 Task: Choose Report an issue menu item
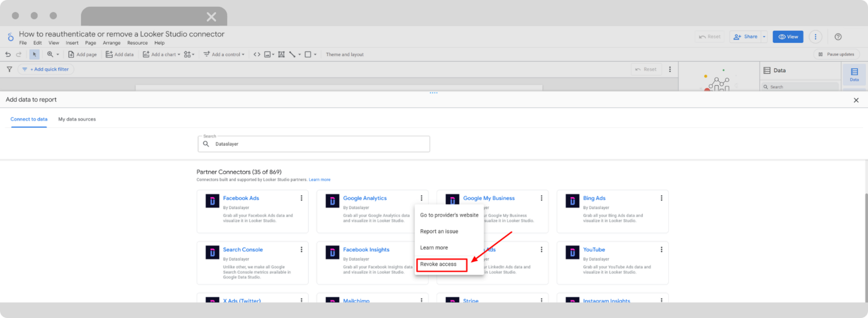(x=449, y=231)
